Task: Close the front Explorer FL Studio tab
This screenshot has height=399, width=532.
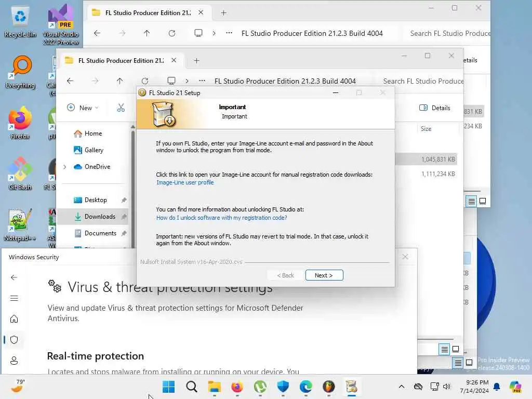Action: click(x=174, y=60)
